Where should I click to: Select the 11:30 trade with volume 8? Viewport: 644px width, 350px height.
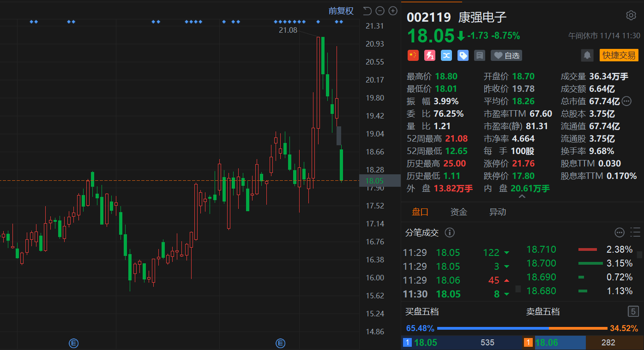[457, 294]
